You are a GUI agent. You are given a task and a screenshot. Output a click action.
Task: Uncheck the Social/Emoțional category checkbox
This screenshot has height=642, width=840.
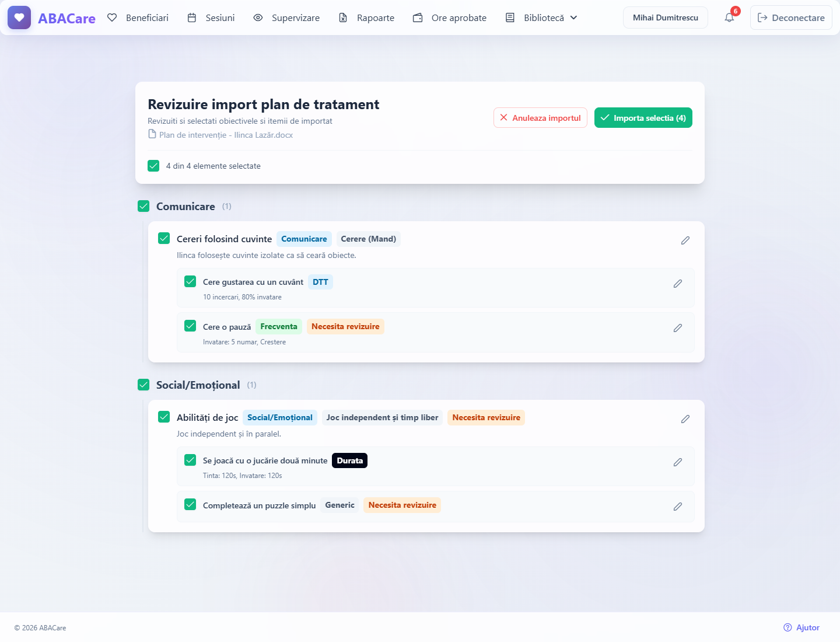[143, 385]
